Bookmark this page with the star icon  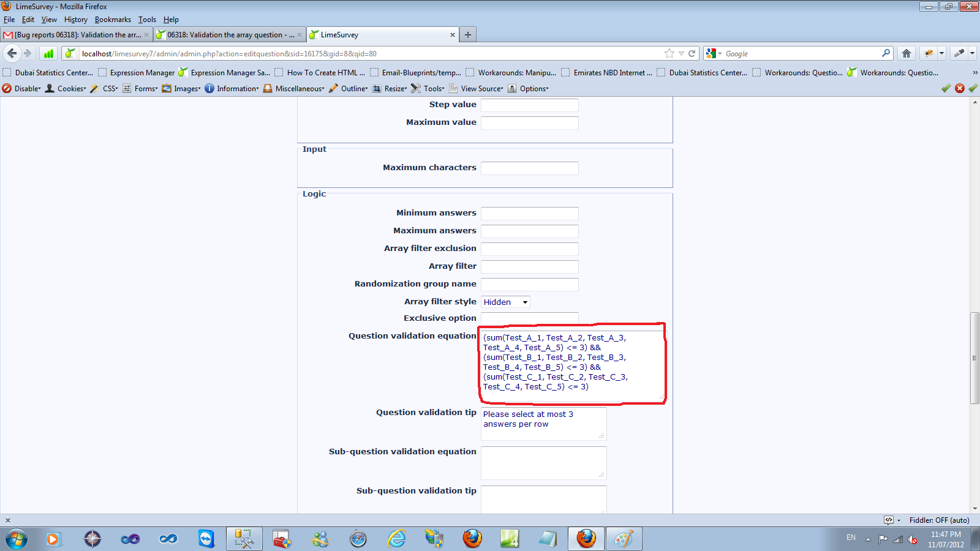coord(669,54)
